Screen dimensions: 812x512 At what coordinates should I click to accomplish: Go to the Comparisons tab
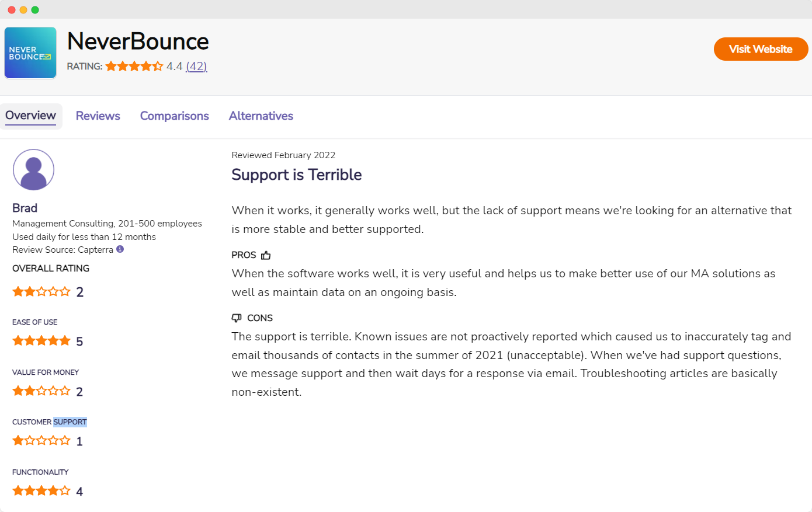click(x=174, y=116)
